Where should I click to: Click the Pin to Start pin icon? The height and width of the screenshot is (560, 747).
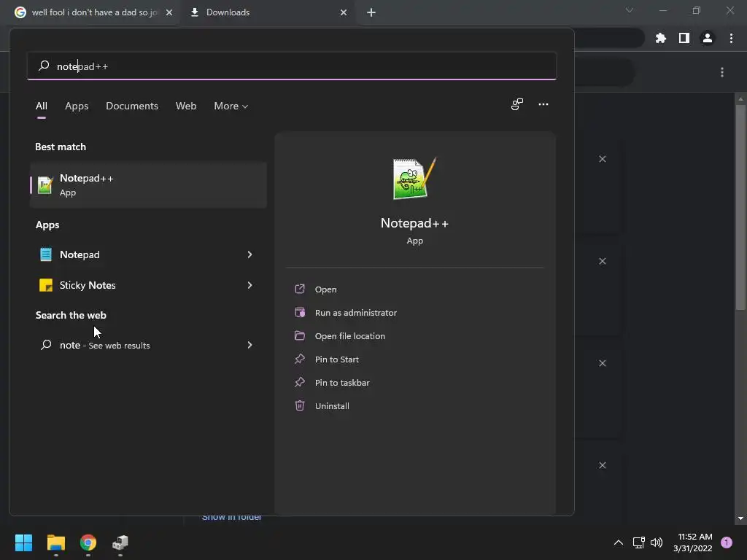(x=300, y=359)
